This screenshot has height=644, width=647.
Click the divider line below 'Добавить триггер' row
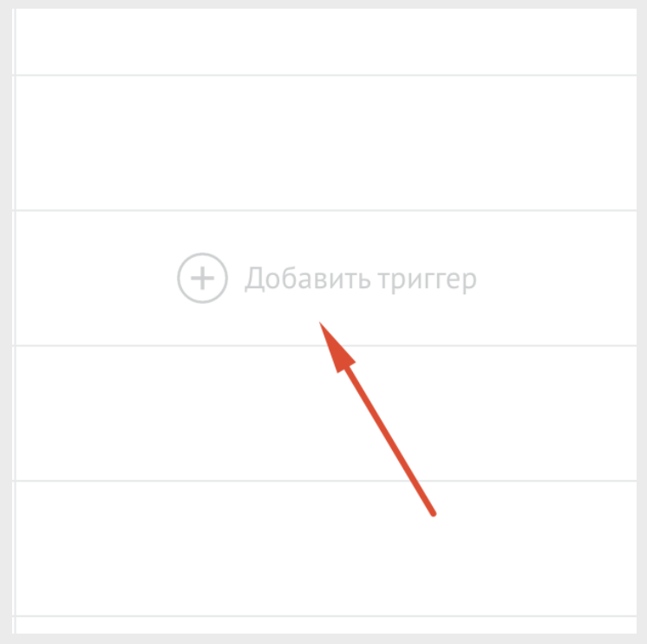tap(326, 345)
